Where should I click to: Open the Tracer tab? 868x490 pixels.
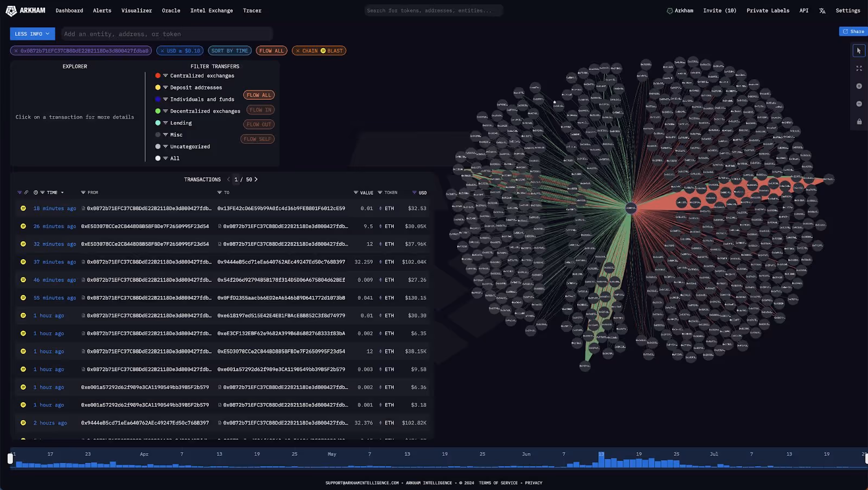252,11
